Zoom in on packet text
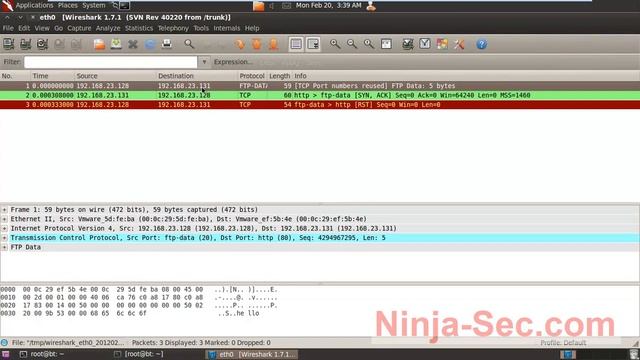The width and height of the screenshot is (640, 360). (x=335, y=44)
